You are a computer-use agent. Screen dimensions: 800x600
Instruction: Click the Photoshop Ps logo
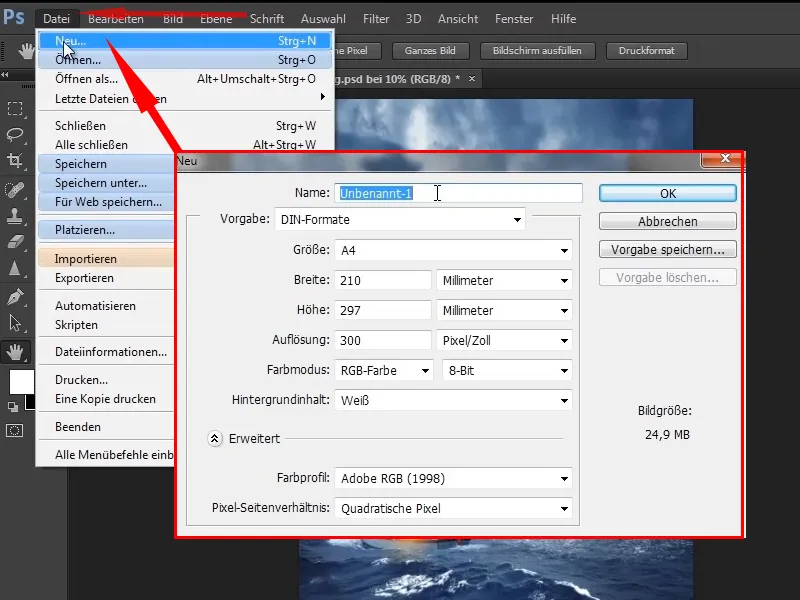[x=13, y=17]
